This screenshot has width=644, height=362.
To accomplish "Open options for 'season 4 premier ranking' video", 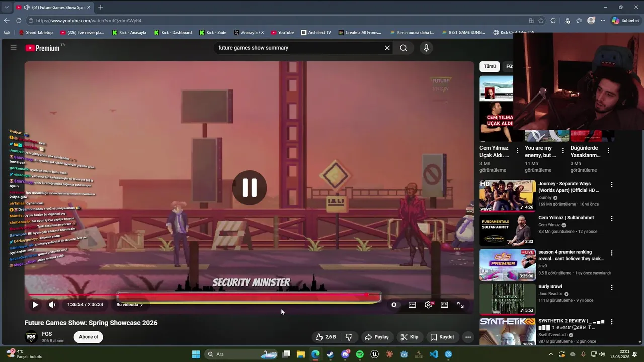I will click(612, 253).
